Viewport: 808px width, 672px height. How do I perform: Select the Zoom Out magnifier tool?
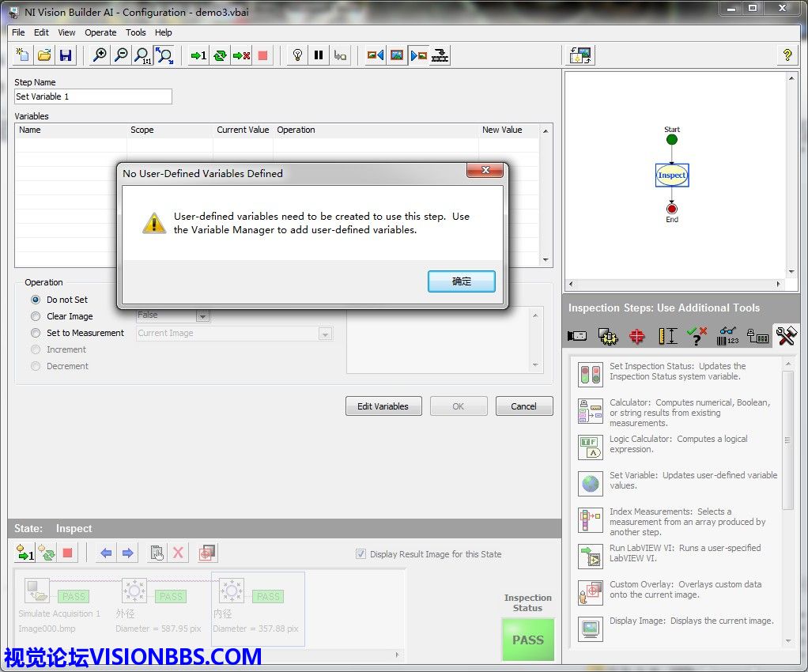point(121,55)
